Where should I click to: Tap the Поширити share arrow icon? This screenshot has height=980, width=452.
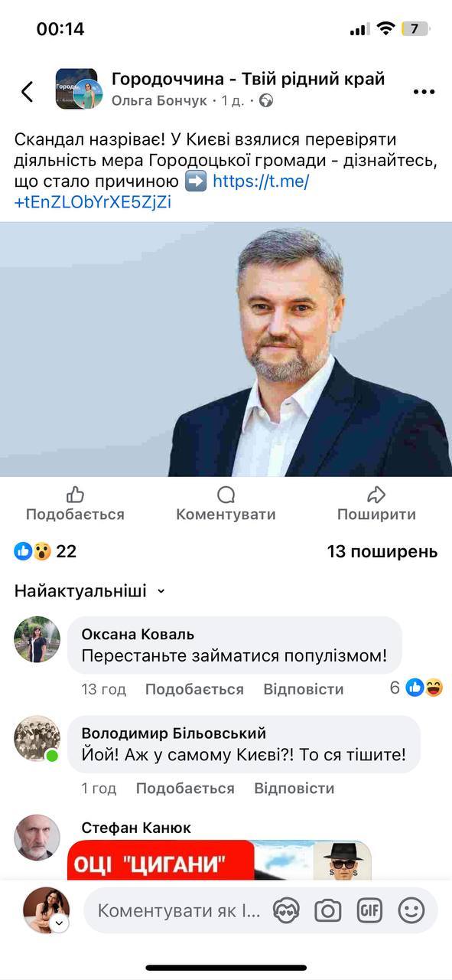point(376,494)
